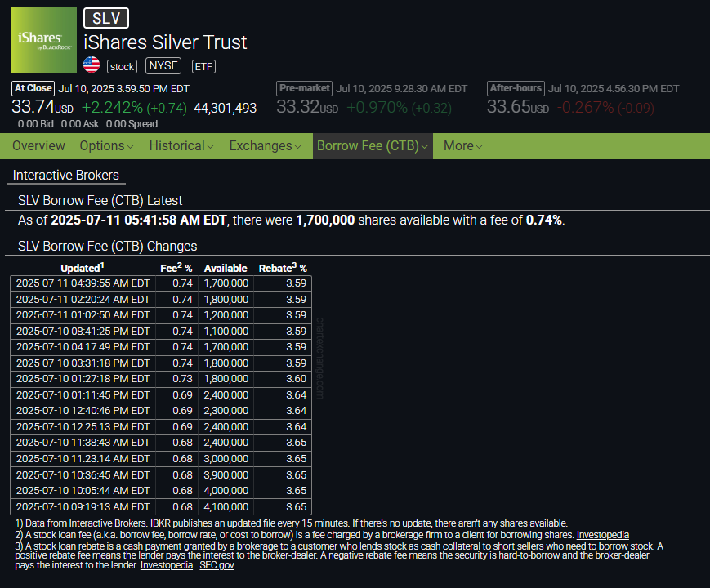The height and width of the screenshot is (588, 710).
Task: Click the Fee % column header
Action: pos(176,268)
